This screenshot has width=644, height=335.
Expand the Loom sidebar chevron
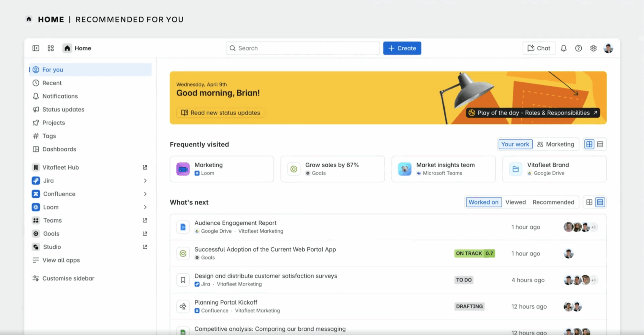[x=145, y=207]
